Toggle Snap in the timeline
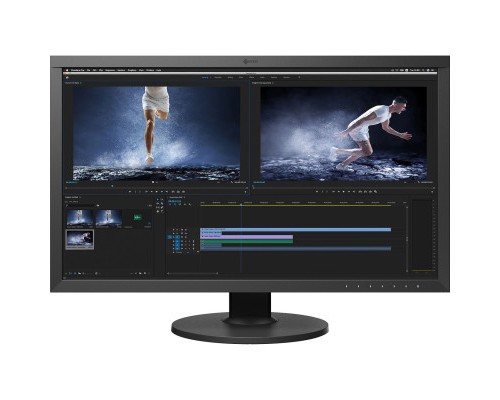This screenshot has height=400, width=500. [175, 204]
